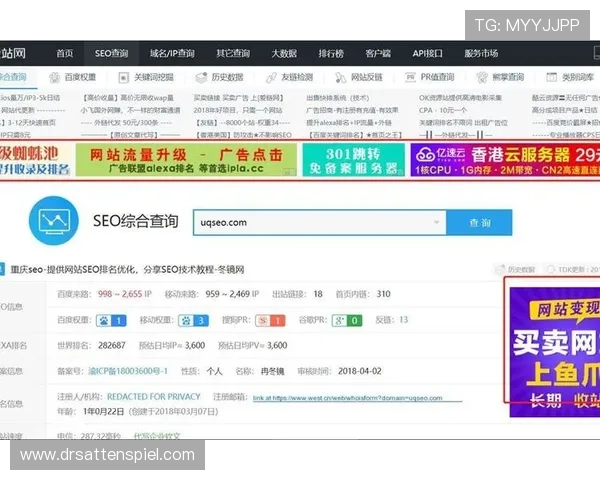Open 客户端 navigation item
The height and width of the screenshot is (480, 600).
[x=378, y=54]
